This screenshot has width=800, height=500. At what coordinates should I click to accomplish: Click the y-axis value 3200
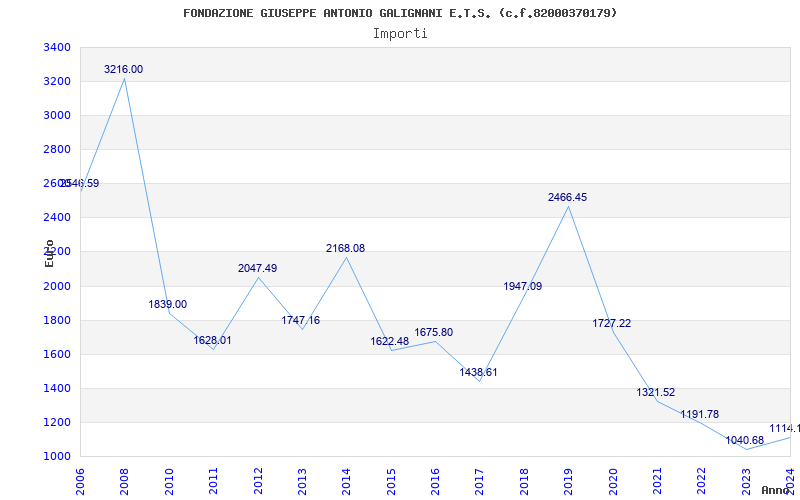pyautogui.click(x=57, y=82)
